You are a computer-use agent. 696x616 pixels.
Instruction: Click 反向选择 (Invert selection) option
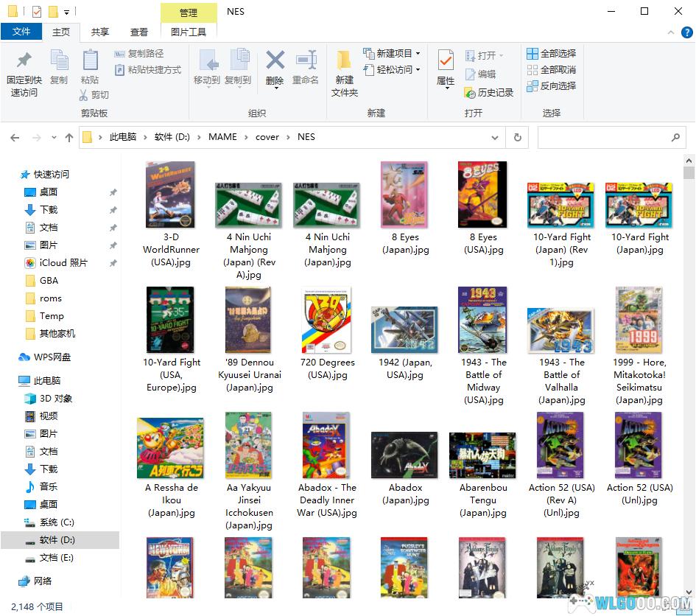[551, 86]
